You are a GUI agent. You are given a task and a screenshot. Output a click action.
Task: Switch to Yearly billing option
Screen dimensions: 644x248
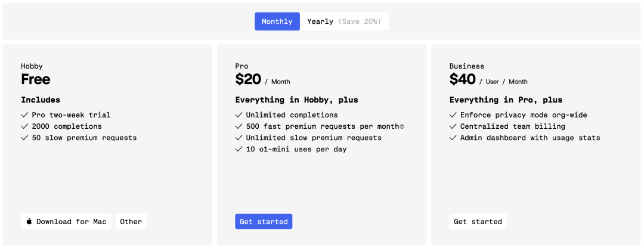[320, 21]
